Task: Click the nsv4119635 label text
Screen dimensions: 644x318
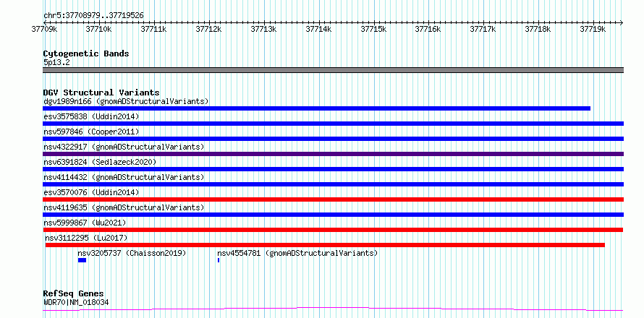Action: pyautogui.click(x=124, y=207)
